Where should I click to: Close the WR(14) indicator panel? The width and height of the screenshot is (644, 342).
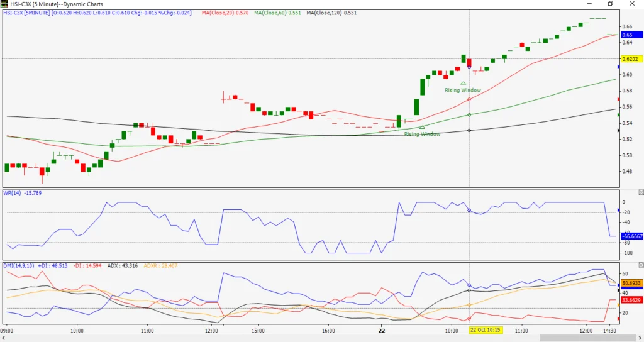tap(641, 192)
